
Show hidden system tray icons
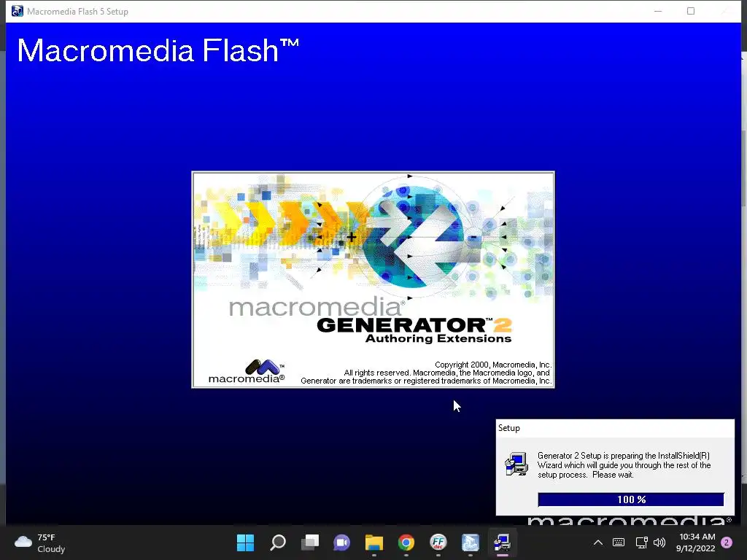pyautogui.click(x=598, y=542)
